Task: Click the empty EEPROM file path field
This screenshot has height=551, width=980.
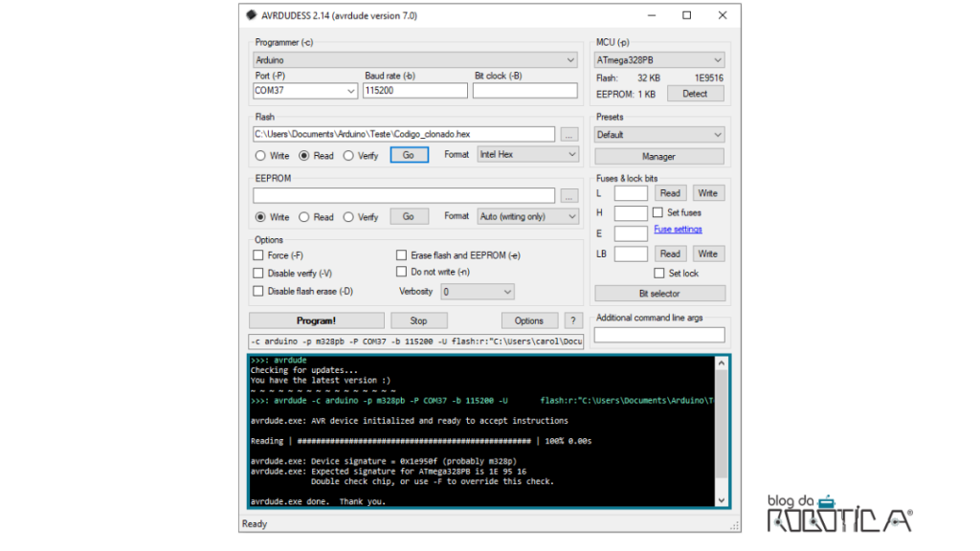Action: tap(404, 196)
